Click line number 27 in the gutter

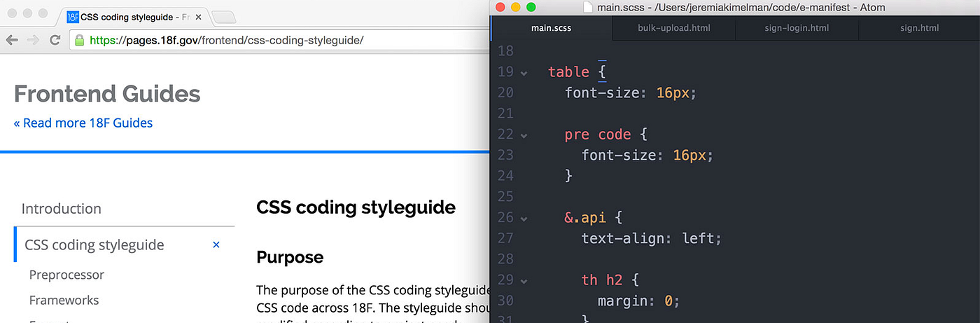pos(505,238)
